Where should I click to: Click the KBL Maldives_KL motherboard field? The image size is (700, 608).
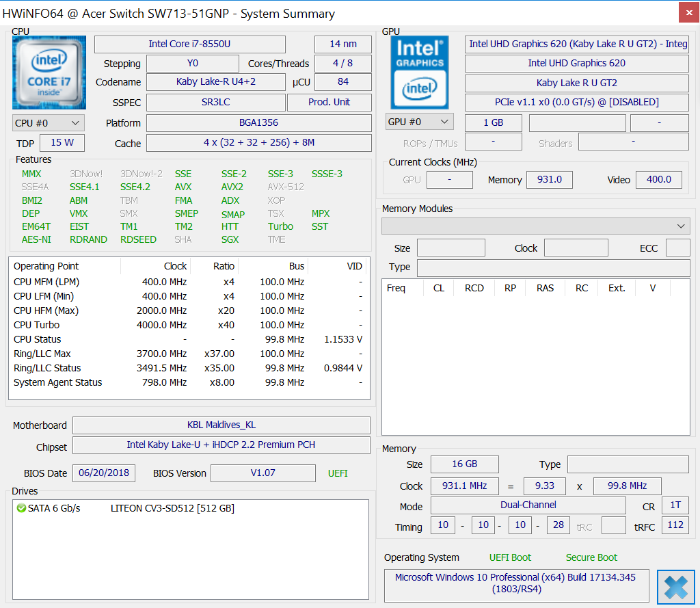click(x=221, y=425)
